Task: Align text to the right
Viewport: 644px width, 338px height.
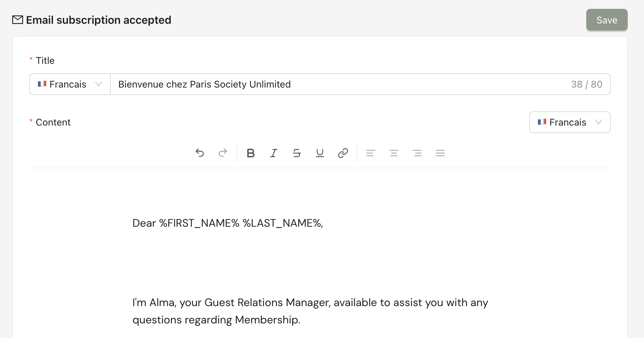Action: pyautogui.click(x=417, y=153)
